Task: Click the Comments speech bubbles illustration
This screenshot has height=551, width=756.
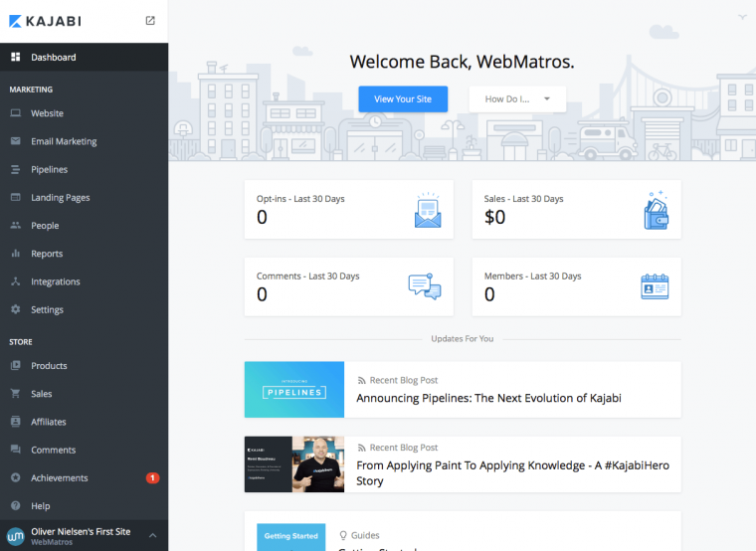Action: (425, 286)
